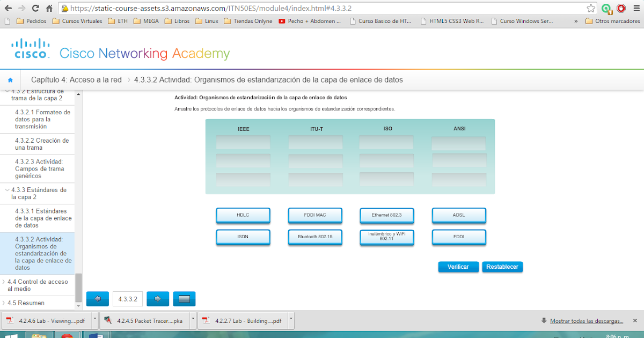This screenshot has height=338, width=644.
Task: Click the page number field showing 4.3.3.2
Action: pyautogui.click(x=127, y=299)
